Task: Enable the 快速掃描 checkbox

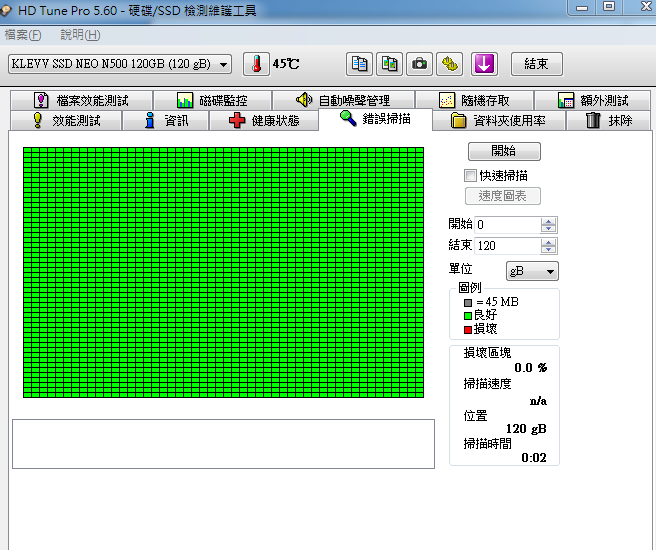Action: (470, 175)
